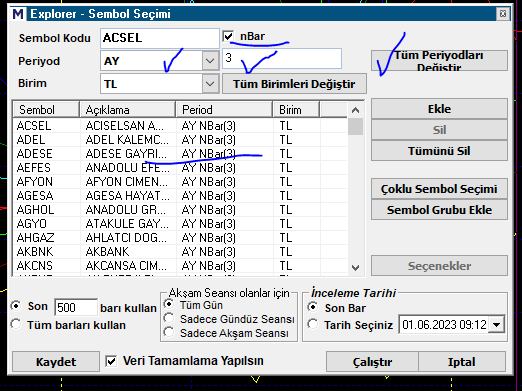Select the ACSEL row in list
Viewport: 522px width, 391px height.
tap(180, 126)
